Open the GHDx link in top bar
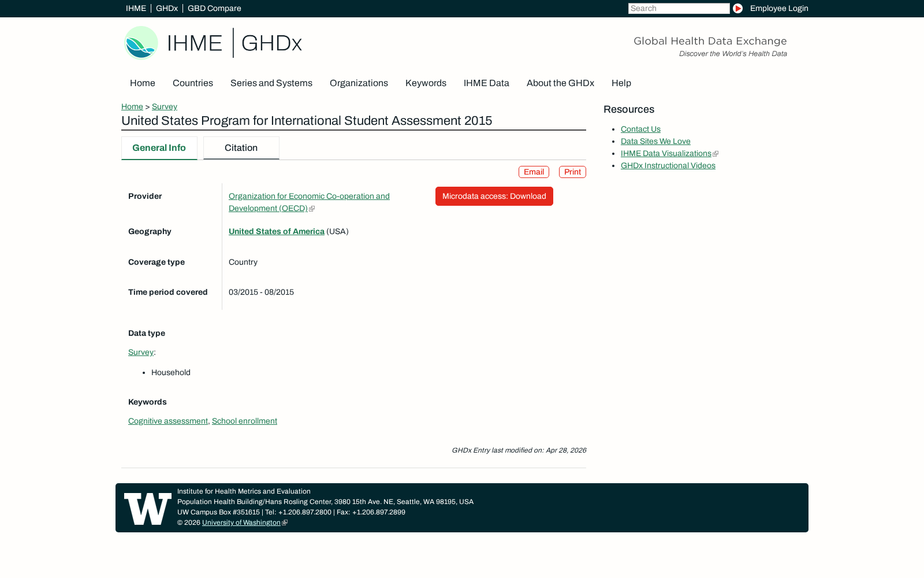This screenshot has height=578, width=924. pyautogui.click(x=167, y=9)
